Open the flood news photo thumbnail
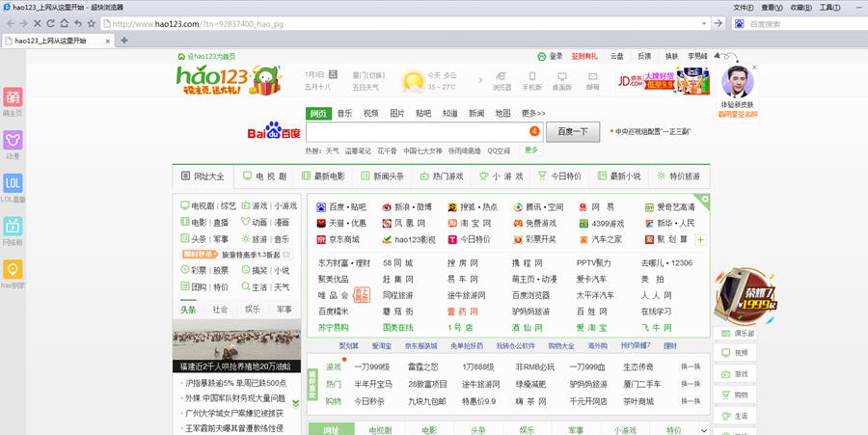This screenshot has width=868, height=435. 237,345
